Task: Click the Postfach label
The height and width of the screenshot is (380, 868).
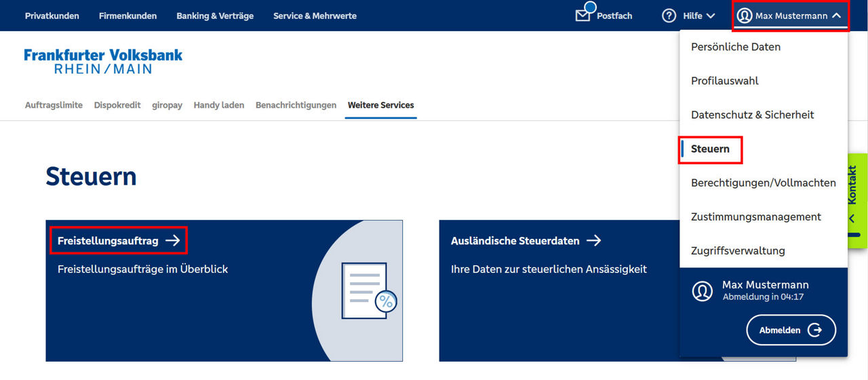Action: (614, 16)
